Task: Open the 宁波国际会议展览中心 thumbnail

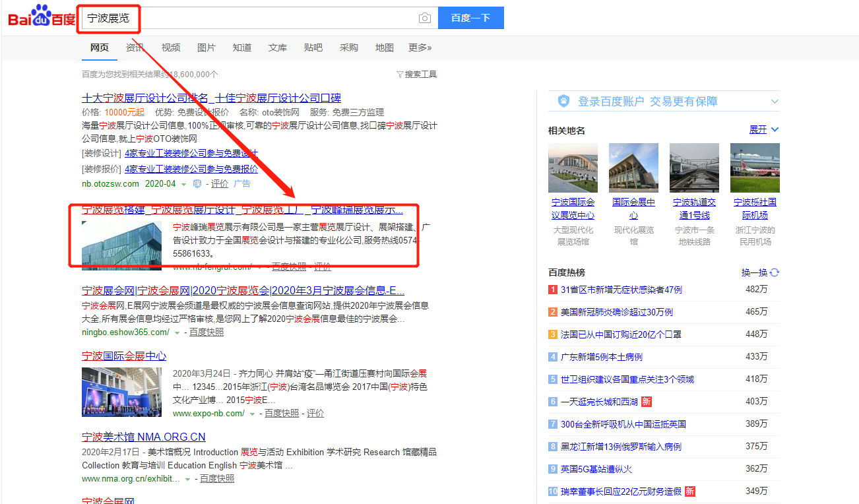Action: [x=573, y=168]
